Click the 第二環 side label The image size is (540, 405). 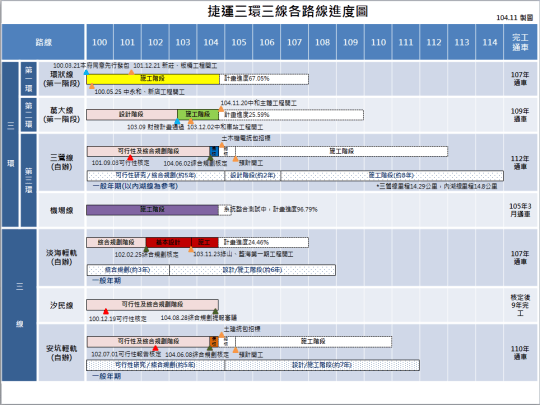pos(29,115)
